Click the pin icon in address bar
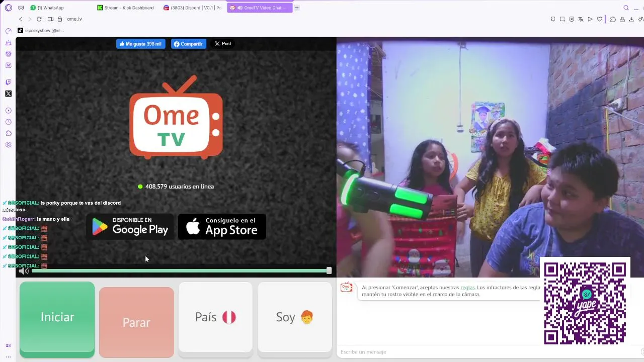Viewport: 644px width, 362px height. coord(553,19)
